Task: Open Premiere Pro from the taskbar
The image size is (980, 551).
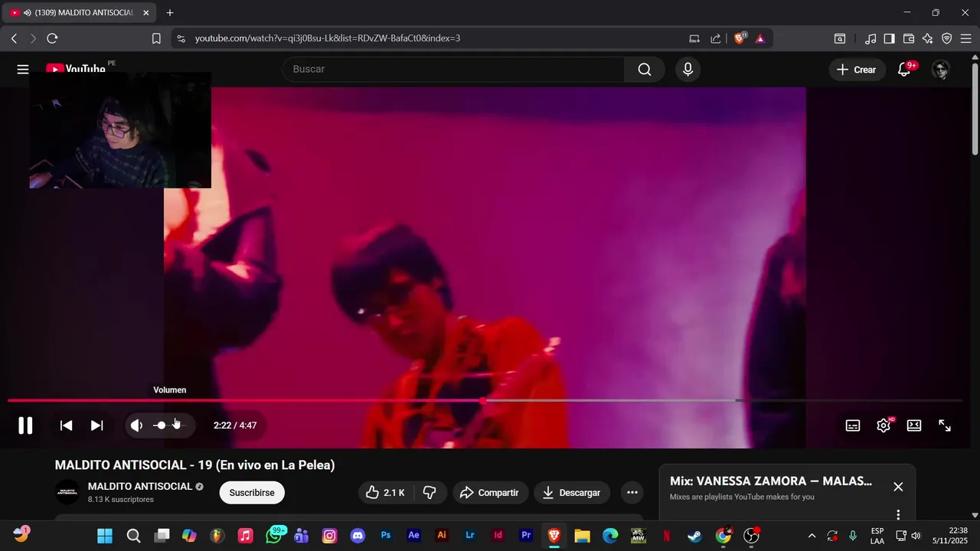Action: coord(526,536)
